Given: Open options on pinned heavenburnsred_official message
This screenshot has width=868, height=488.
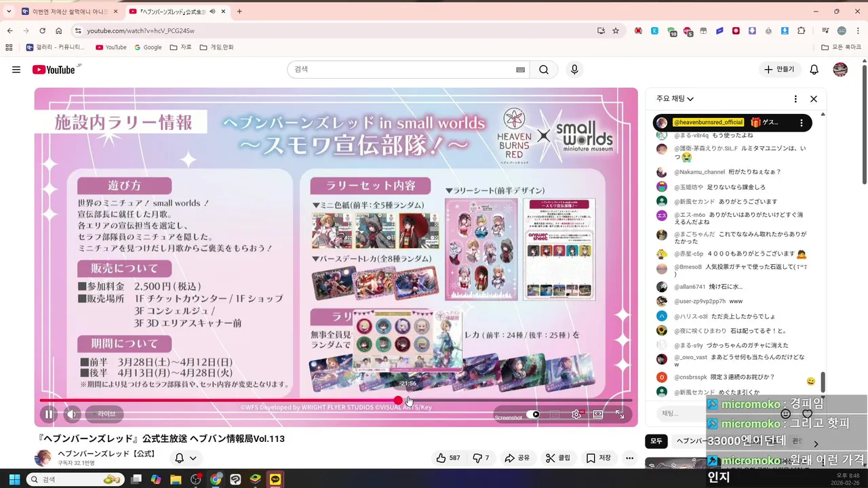Looking at the screenshot, I should 802,123.
